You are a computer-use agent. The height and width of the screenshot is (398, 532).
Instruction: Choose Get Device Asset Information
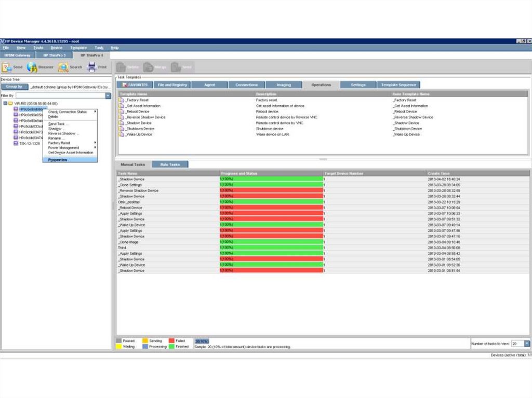pos(70,153)
